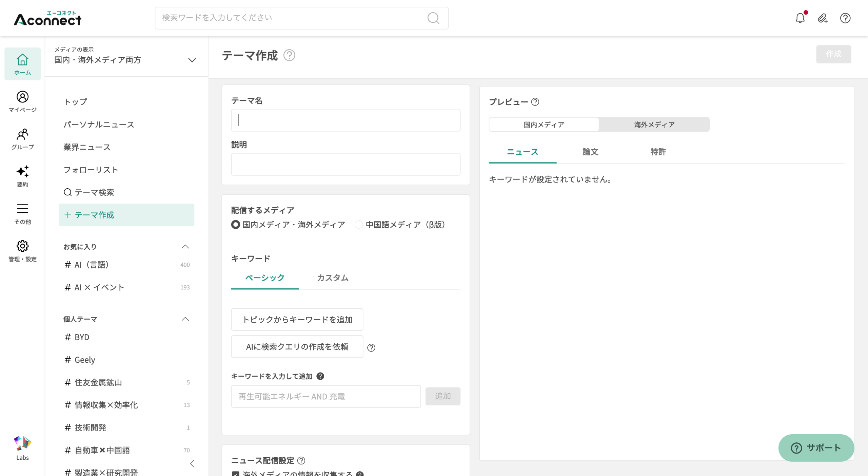The width and height of the screenshot is (868, 476).
Task: Collapse the お気に入り section
Action: (185, 247)
